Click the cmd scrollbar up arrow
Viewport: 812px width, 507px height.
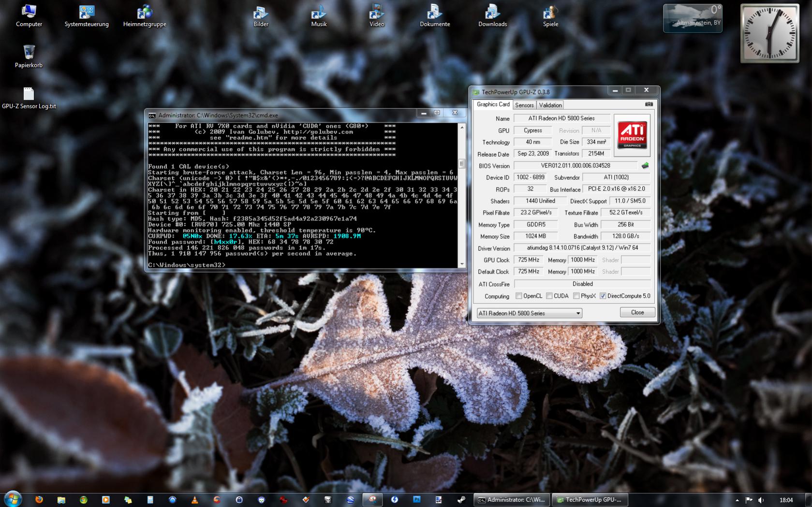point(462,127)
